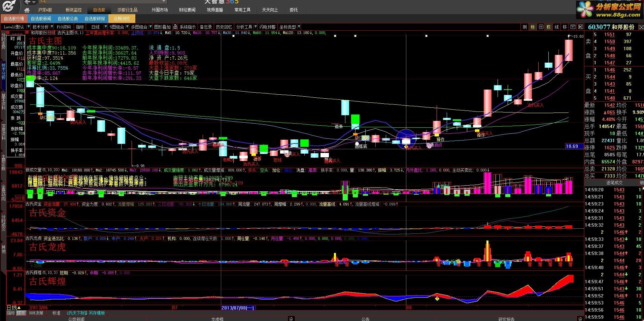Click the 日线 period switcher triangle at bottom-left
Screen dimensions: 644x321
19,308
